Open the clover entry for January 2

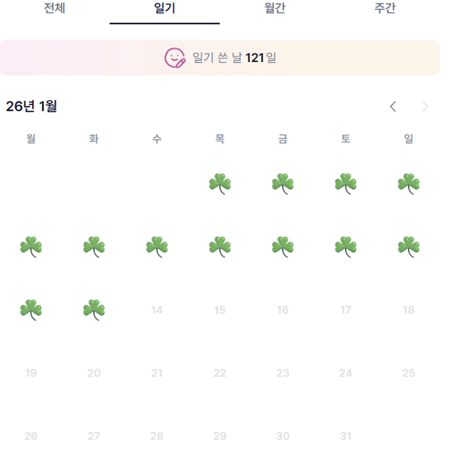point(282,183)
